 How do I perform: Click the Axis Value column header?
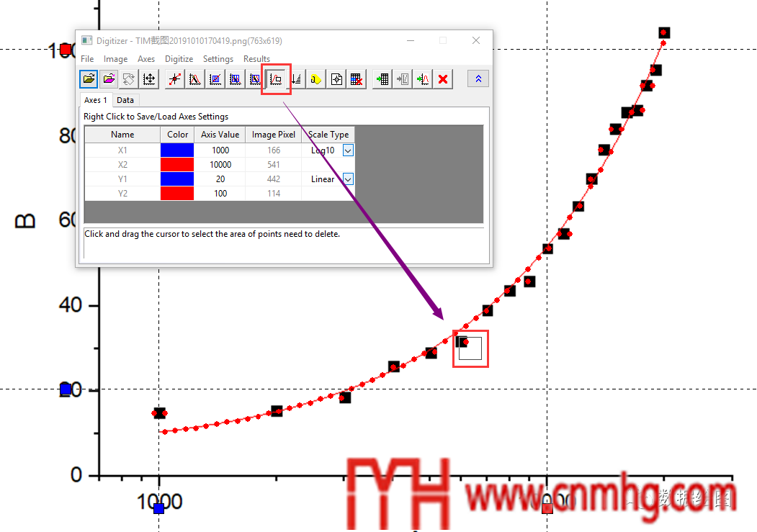click(x=220, y=135)
